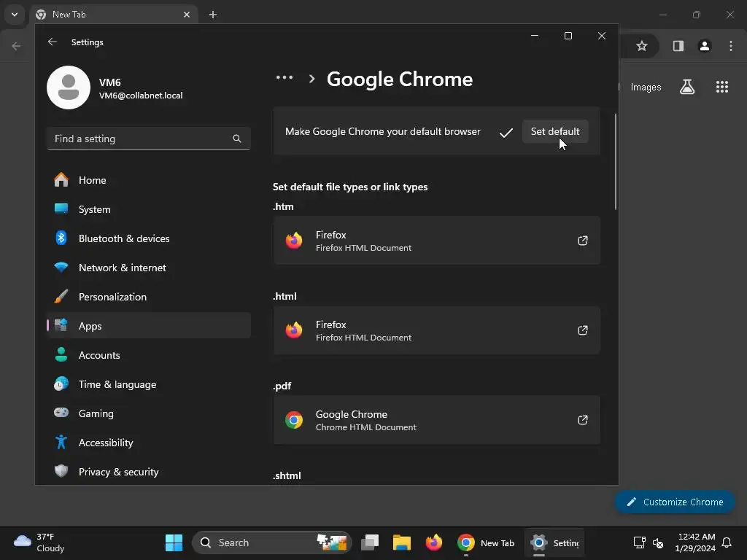
Task: Open Bluetooth & devices settings
Action: pos(149,238)
